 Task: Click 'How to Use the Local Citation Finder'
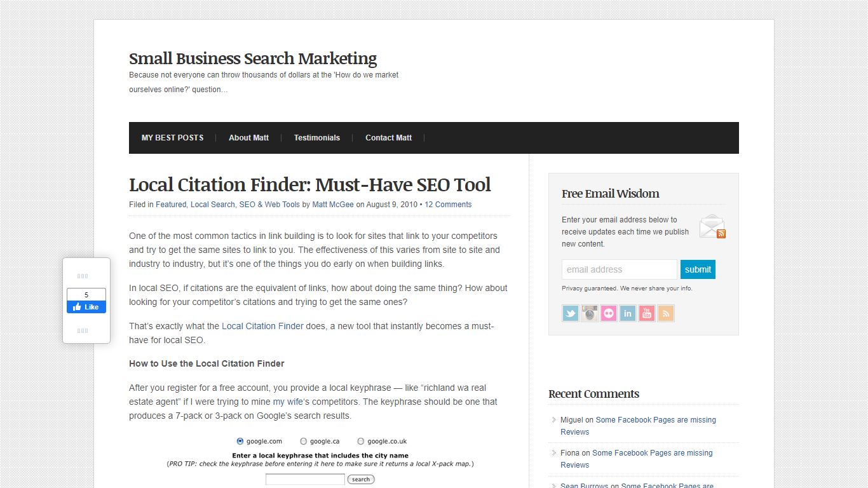207,363
